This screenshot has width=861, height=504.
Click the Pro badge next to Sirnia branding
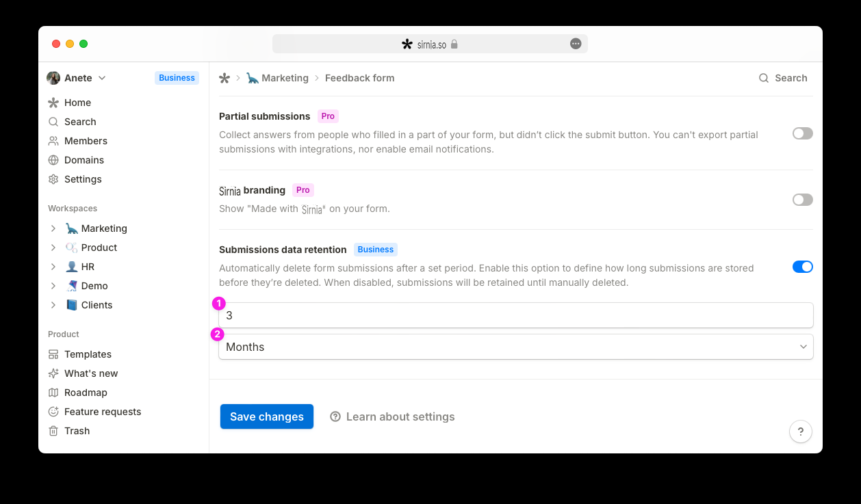tap(303, 190)
